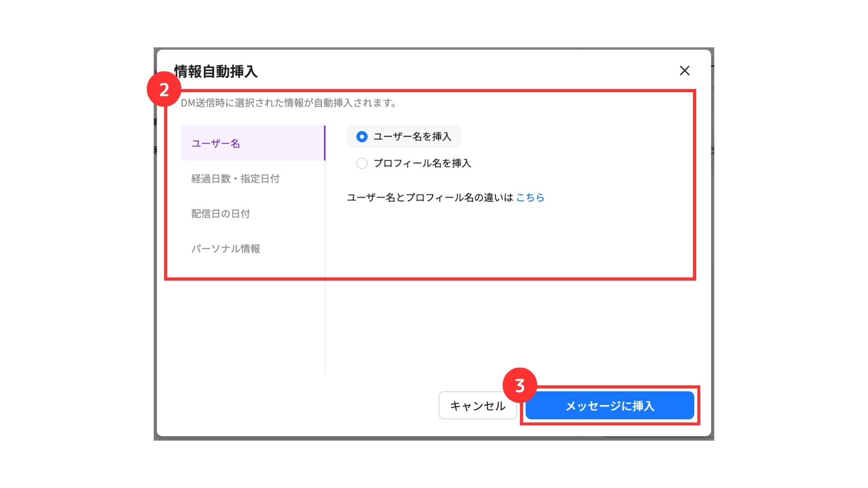Click the ユーザー名とプロフィール名の違いは text
The width and height of the screenshot is (868, 488).
click(429, 197)
